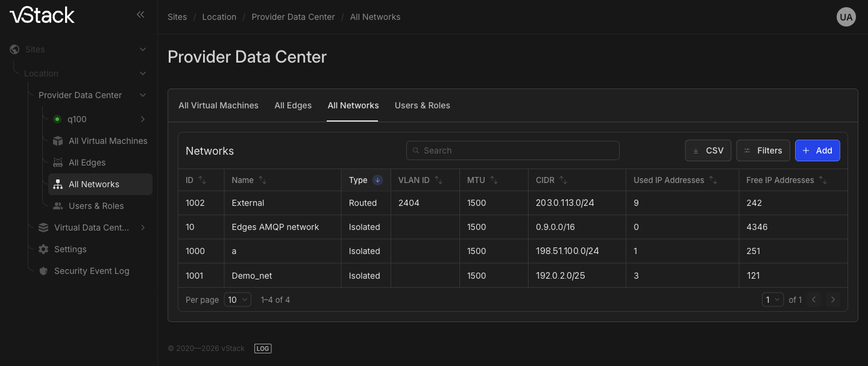The height and width of the screenshot is (366, 868).
Task: Click the Users & Roles people icon
Action: [58, 206]
